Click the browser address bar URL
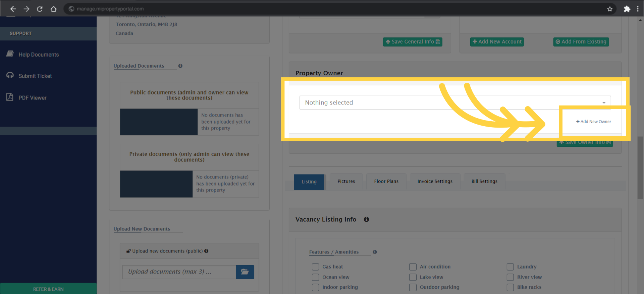Screen dimensions: 644x294 (x=110, y=9)
